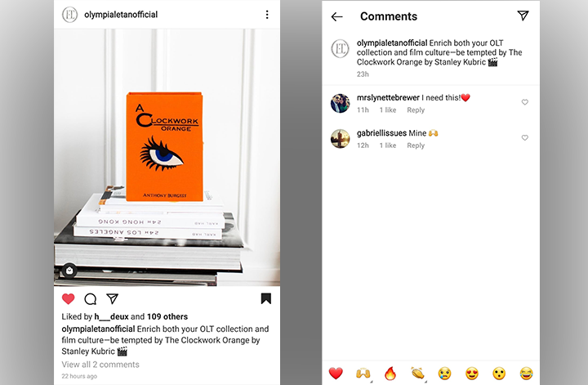
Task: Reply to gabriellissues' comment
Action: 416,145
